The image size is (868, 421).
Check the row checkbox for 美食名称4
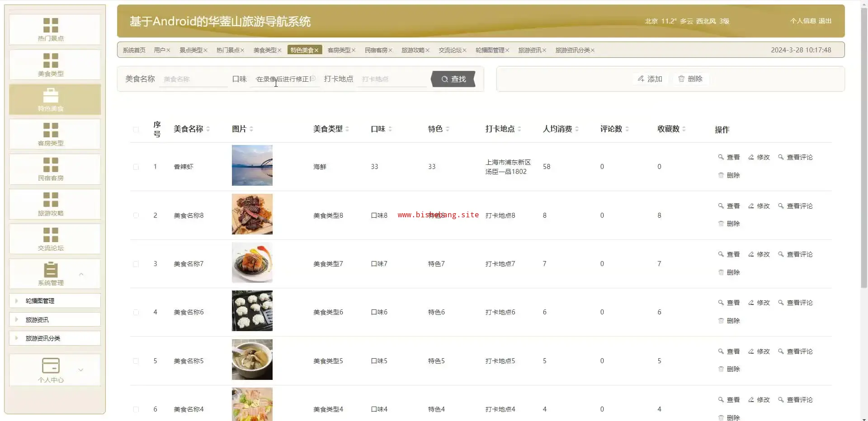pos(136,410)
